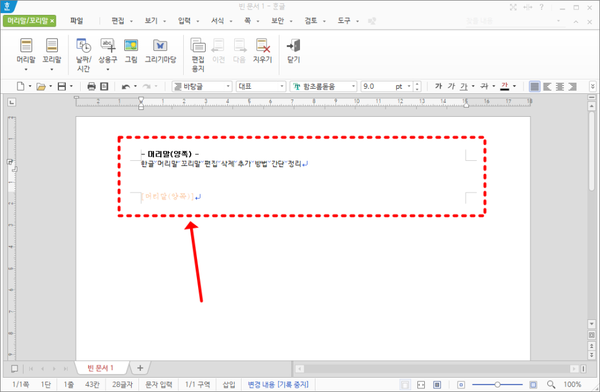Screen dimensions: 600x392
Task: Toggle center alignment
Action: click(560, 87)
